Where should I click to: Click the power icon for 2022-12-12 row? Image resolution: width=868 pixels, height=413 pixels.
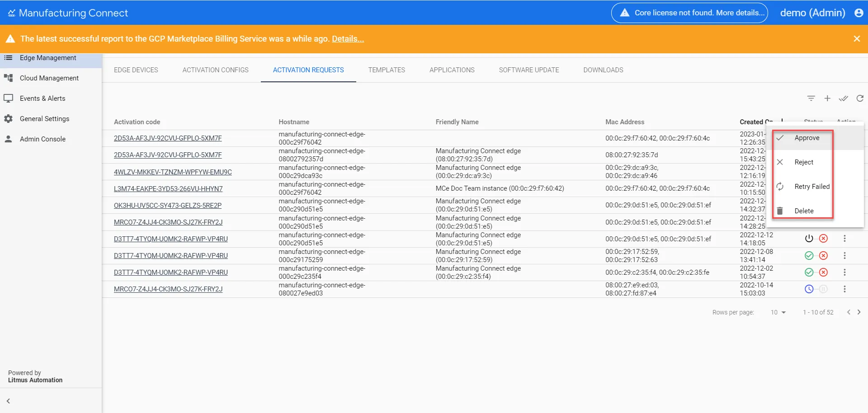coord(809,239)
